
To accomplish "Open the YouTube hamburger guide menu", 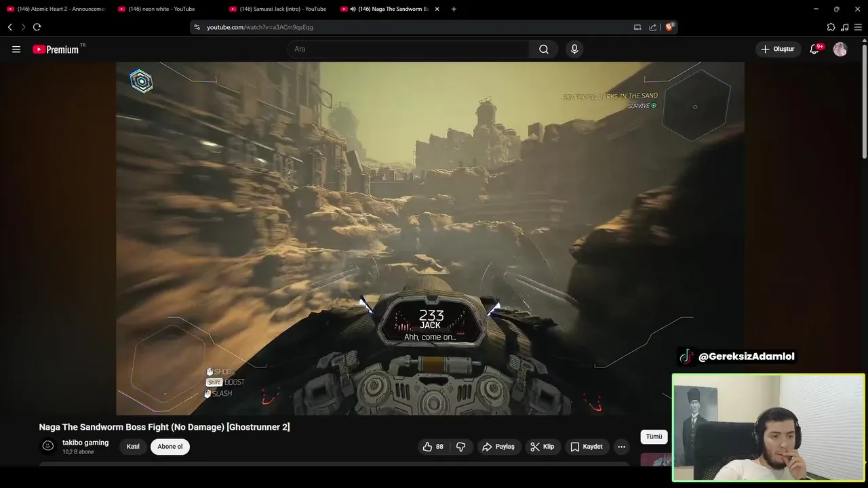I will 16,49.
